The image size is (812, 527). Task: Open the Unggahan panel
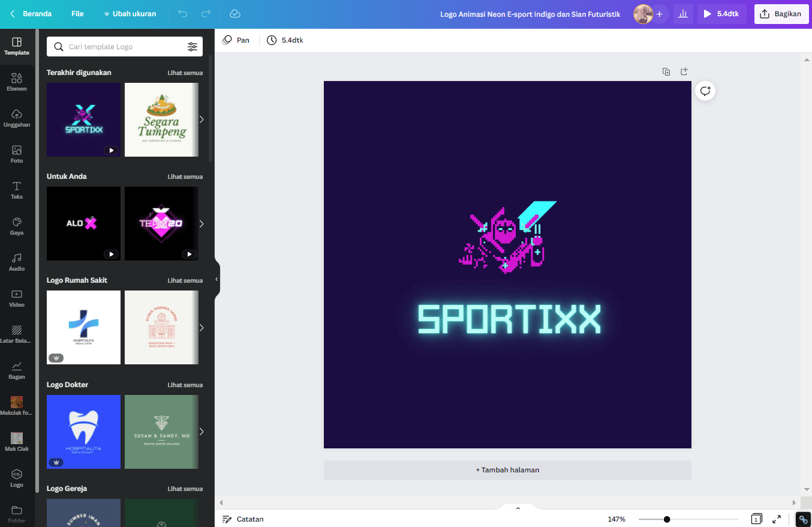pyautogui.click(x=17, y=118)
